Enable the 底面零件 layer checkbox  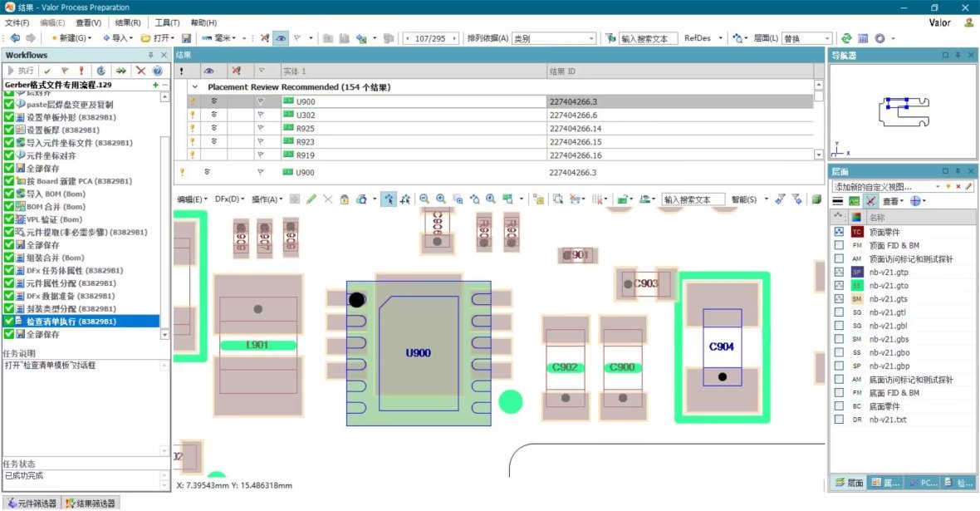838,405
